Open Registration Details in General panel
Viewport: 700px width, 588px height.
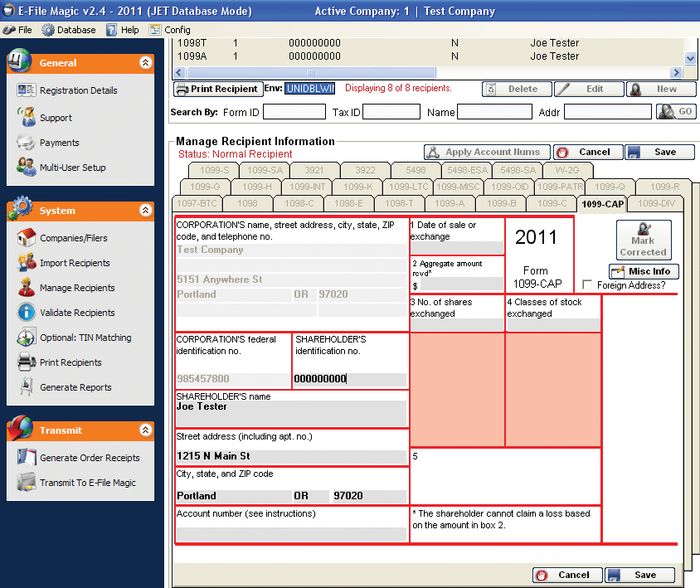78,90
